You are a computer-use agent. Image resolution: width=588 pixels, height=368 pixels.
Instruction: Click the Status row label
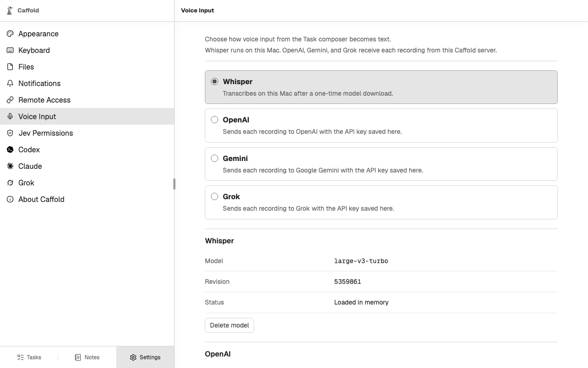point(215,302)
